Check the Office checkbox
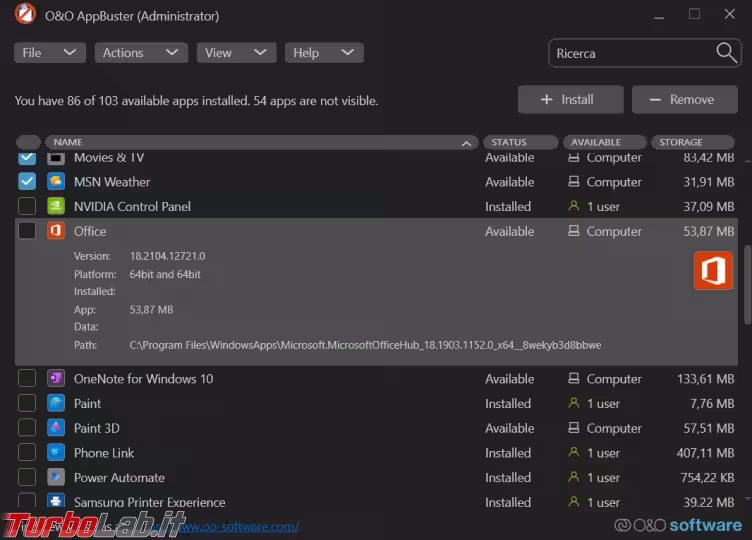The image size is (752, 540). (27, 231)
